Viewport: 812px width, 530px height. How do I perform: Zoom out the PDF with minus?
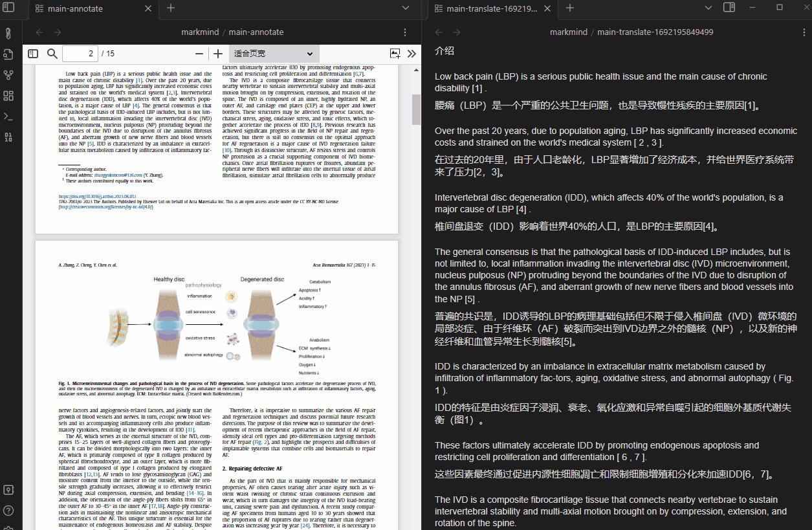[199, 54]
